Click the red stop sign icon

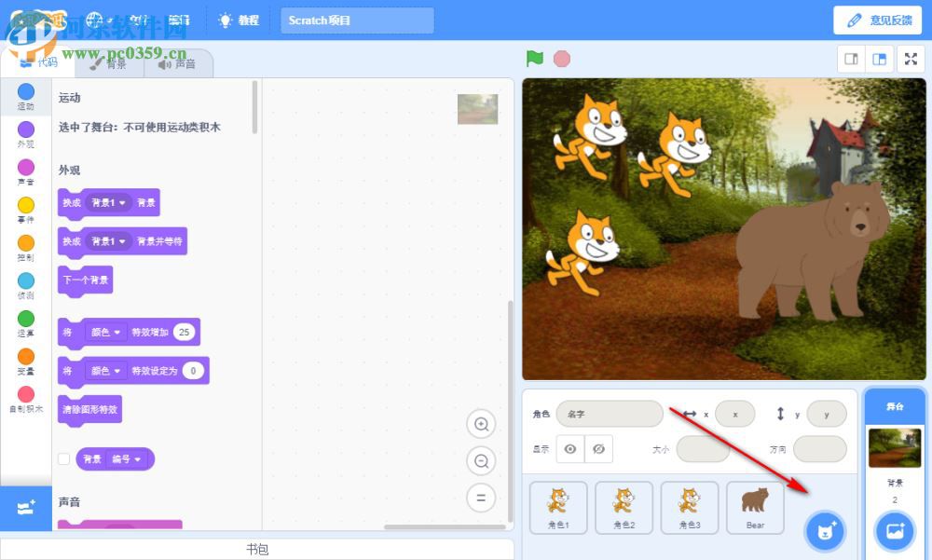[561, 58]
